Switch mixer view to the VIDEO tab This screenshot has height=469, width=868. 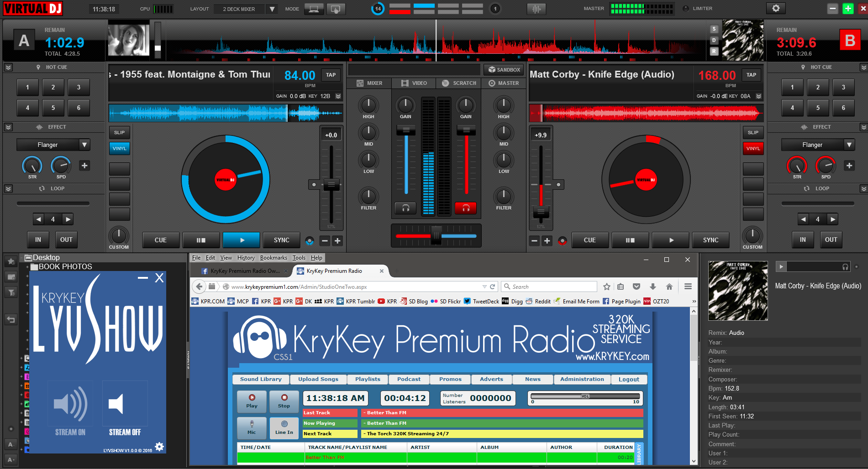click(413, 83)
